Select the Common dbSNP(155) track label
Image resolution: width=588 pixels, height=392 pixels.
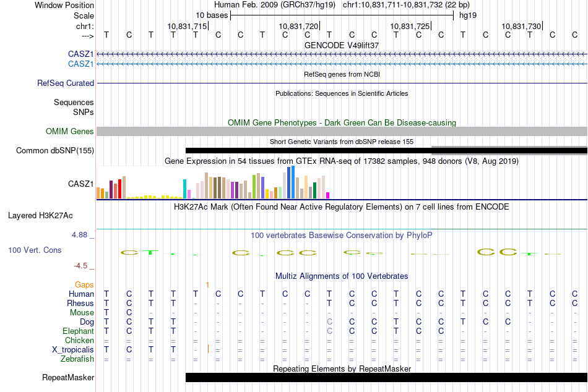coord(55,150)
